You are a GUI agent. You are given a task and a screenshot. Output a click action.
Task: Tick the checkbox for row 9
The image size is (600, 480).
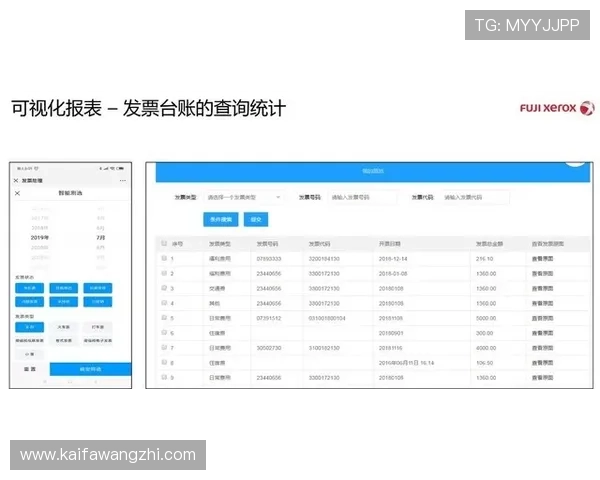point(164,377)
